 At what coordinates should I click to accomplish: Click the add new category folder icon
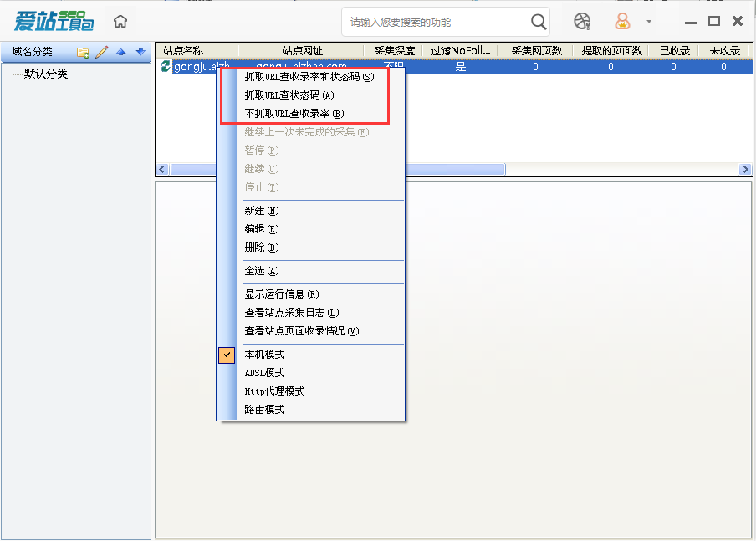coord(83,52)
